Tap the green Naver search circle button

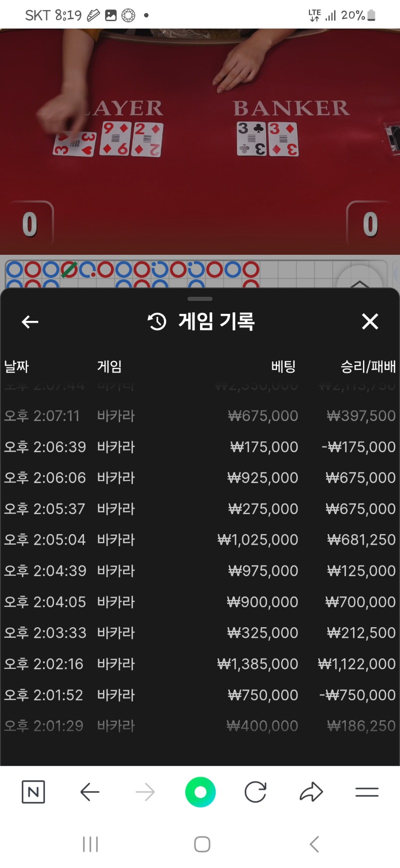[200, 792]
